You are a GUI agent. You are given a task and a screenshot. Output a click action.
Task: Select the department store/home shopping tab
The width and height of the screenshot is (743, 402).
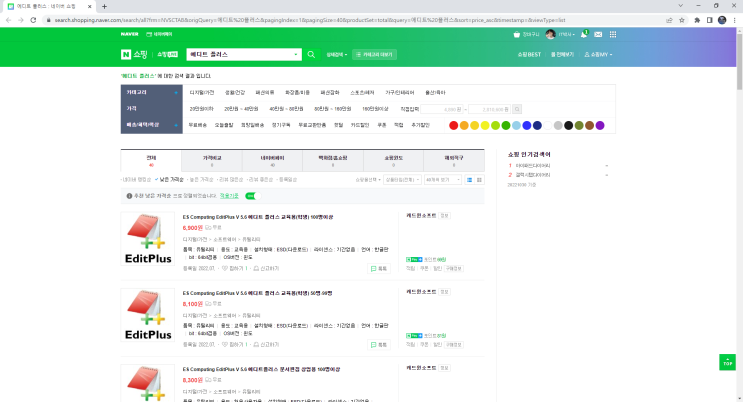[333, 160]
